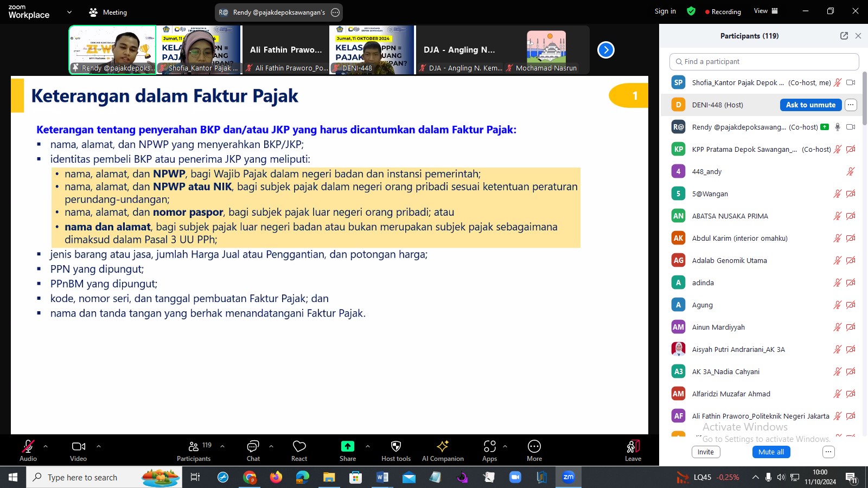This screenshot has width=868, height=488.
Task: Click the Leave meeting icon
Action: 633,447
